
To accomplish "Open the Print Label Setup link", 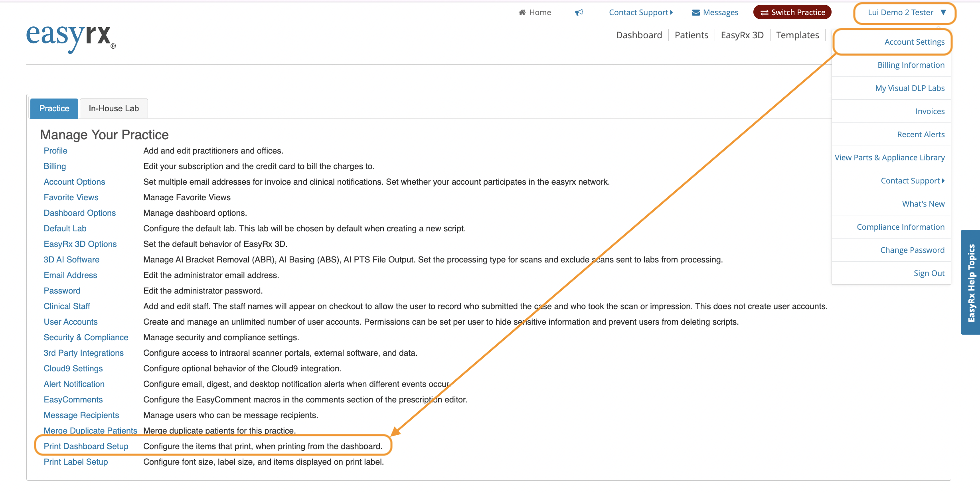I will pyautogui.click(x=76, y=462).
